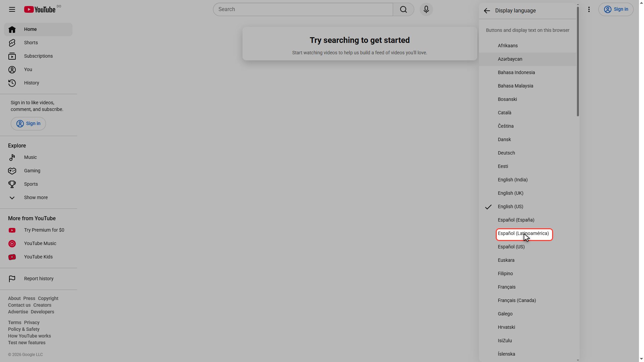
Task: Click into the Search input field
Action: click(303, 9)
